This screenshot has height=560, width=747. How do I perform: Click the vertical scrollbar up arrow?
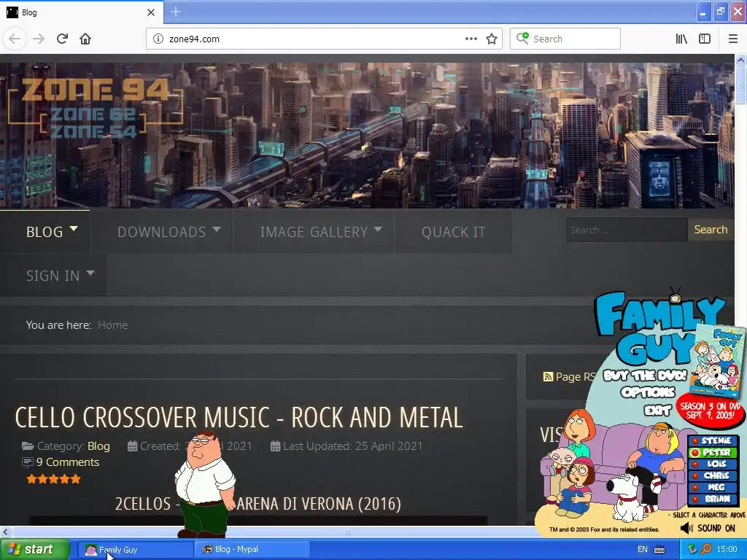click(740, 60)
